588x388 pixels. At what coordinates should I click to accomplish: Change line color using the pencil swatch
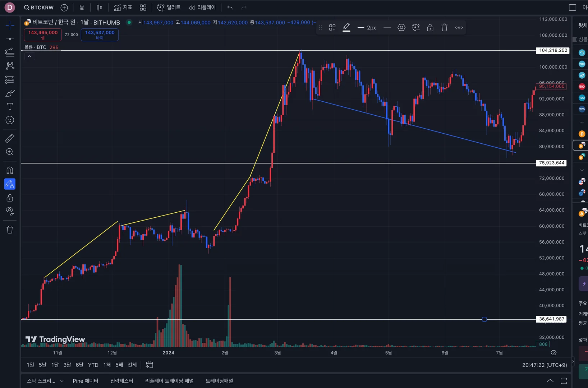pyautogui.click(x=346, y=28)
